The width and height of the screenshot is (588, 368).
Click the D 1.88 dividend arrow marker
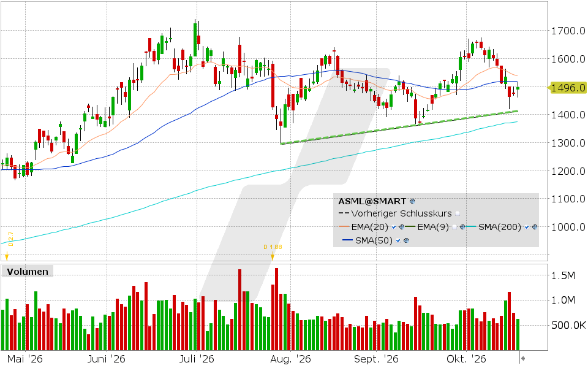click(273, 257)
